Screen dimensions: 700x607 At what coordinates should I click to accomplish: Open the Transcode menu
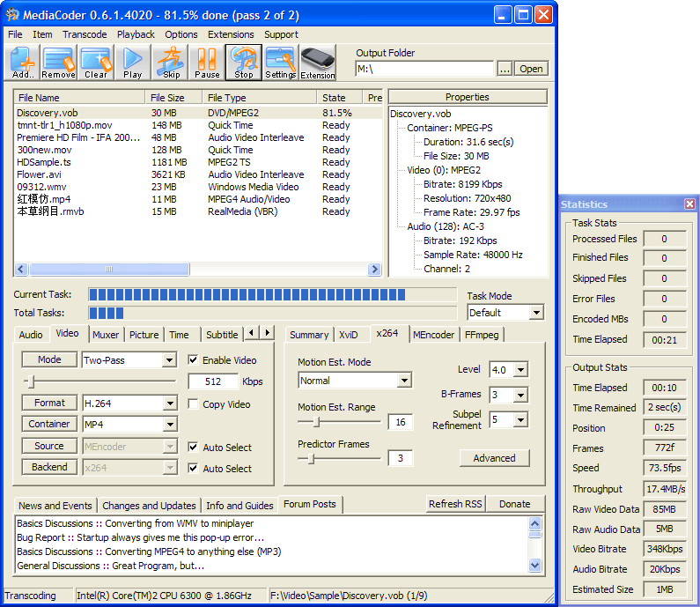point(85,34)
